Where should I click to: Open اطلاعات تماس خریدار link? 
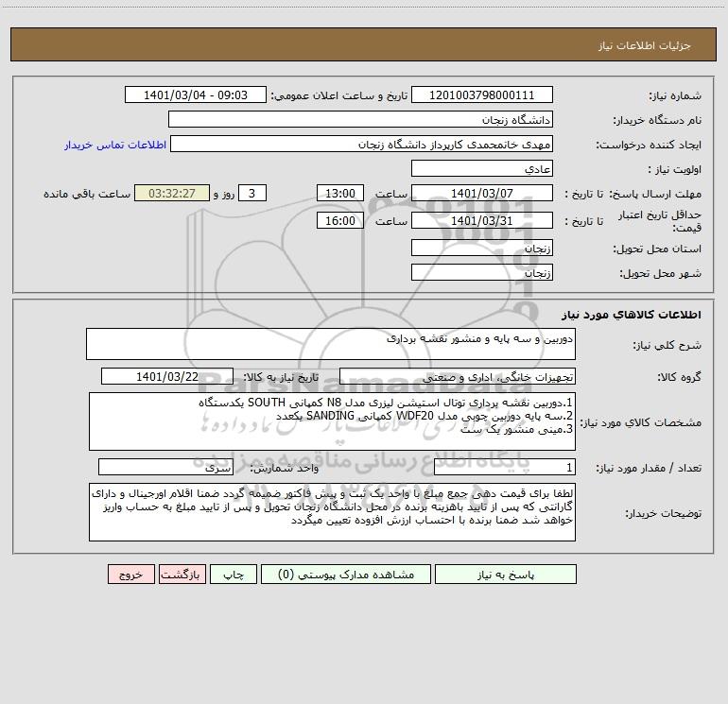point(115,145)
